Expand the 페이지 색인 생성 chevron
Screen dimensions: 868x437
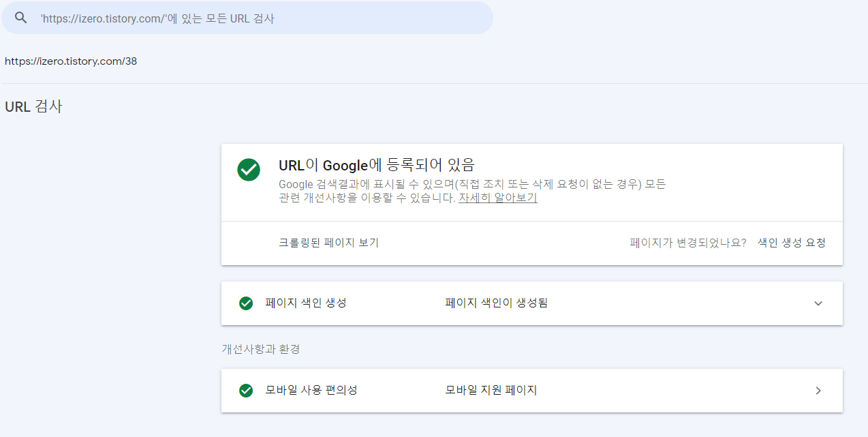[x=818, y=303]
